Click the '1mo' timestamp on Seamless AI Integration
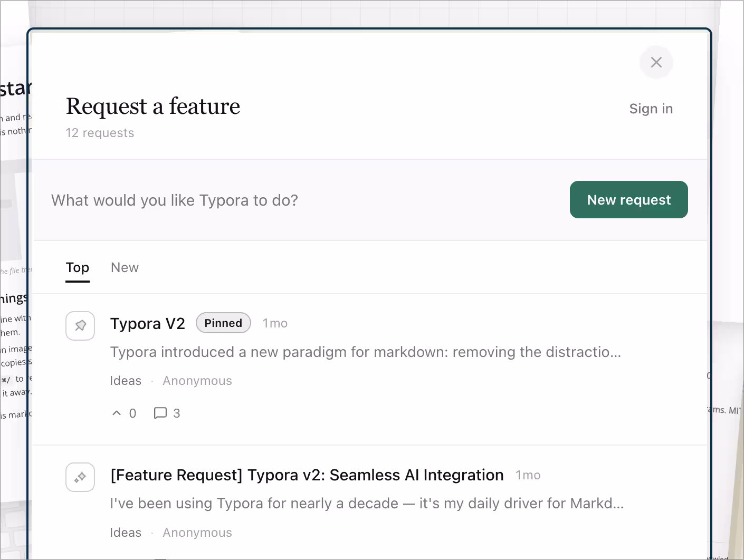The width and height of the screenshot is (744, 560). (528, 476)
